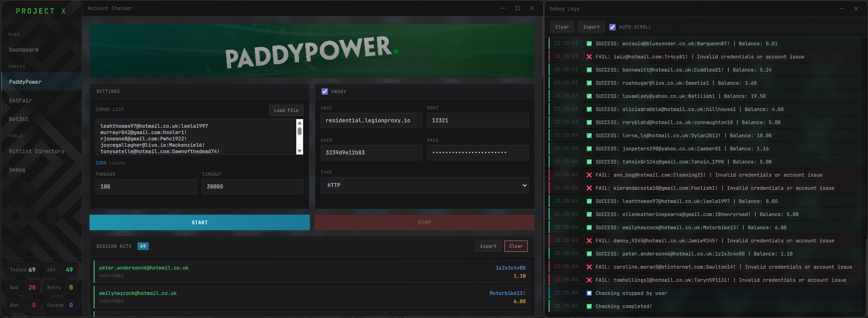Open the Dashboard menu item
868x318 pixels.
point(24,50)
